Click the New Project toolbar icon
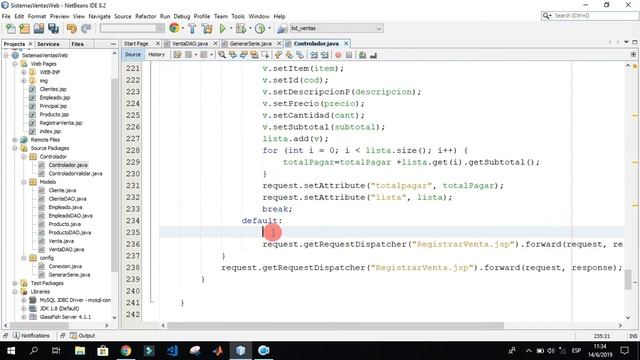Screen dimensions: 640x360 coord(25,29)
